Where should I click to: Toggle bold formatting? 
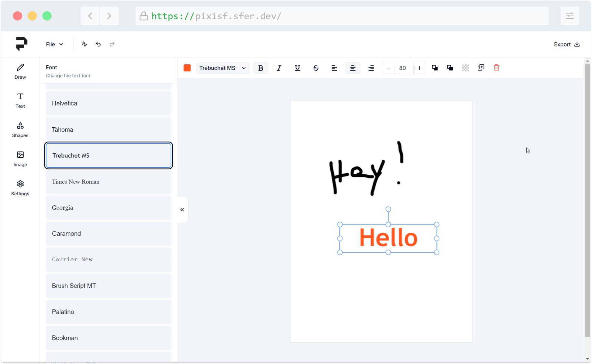click(x=261, y=68)
